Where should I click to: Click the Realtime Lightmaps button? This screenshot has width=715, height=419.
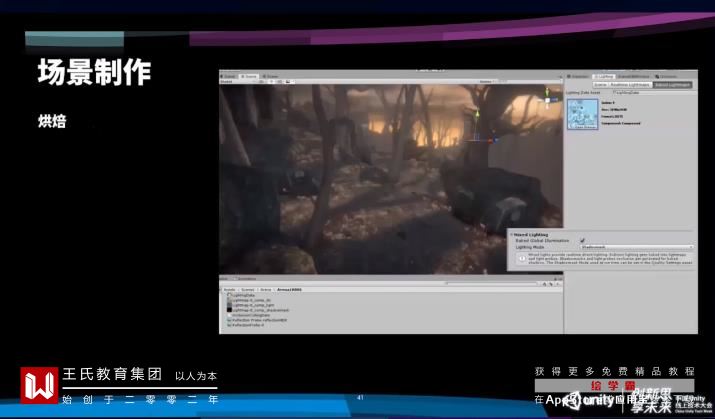(x=630, y=85)
